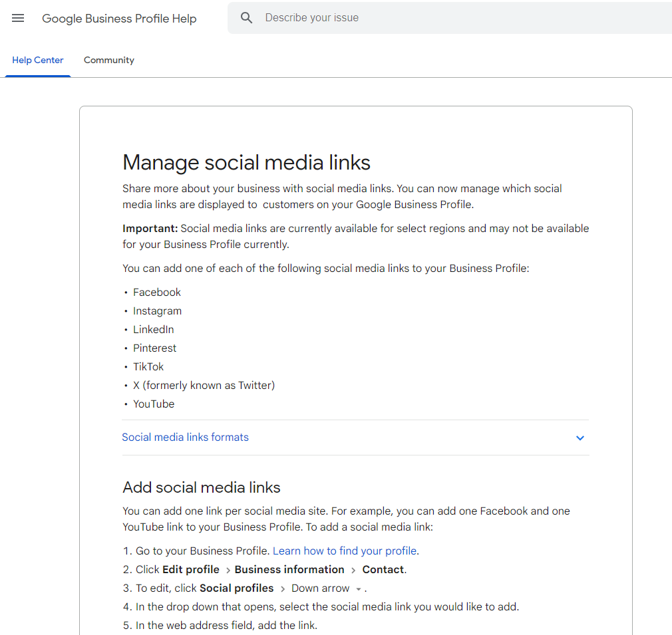672x635 pixels.
Task: Click the 'Manage social media links' heading
Action: pyautogui.click(x=246, y=162)
